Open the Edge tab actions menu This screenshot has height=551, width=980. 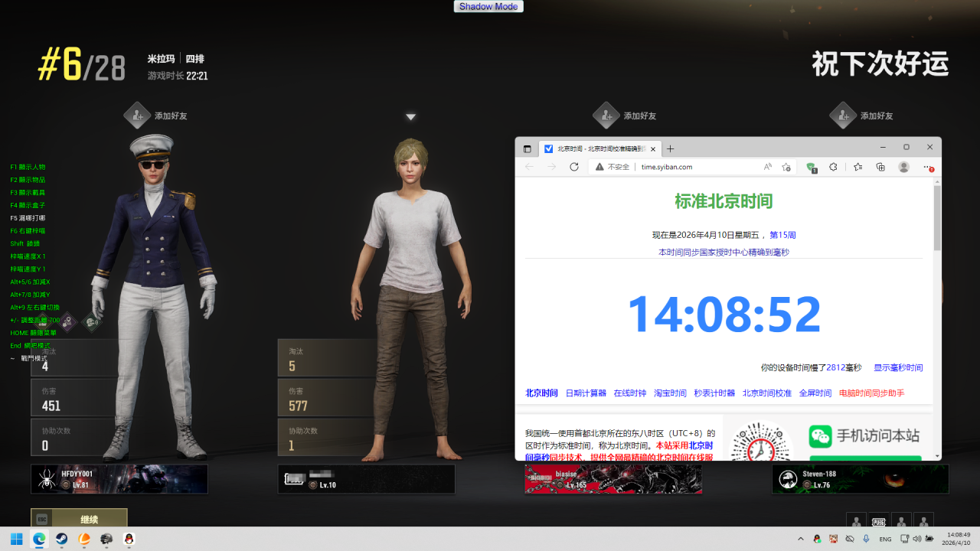[x=528, y=148]
